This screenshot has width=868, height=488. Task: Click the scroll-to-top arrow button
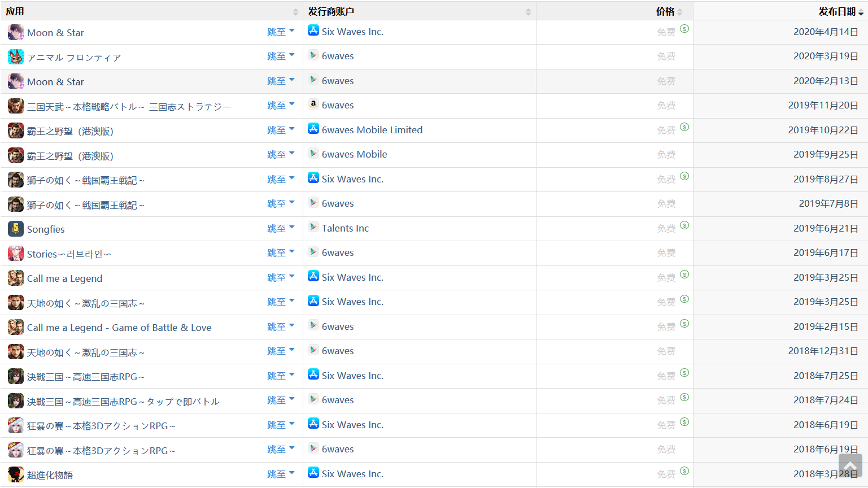pyautogui.click(x=850, y=466)
